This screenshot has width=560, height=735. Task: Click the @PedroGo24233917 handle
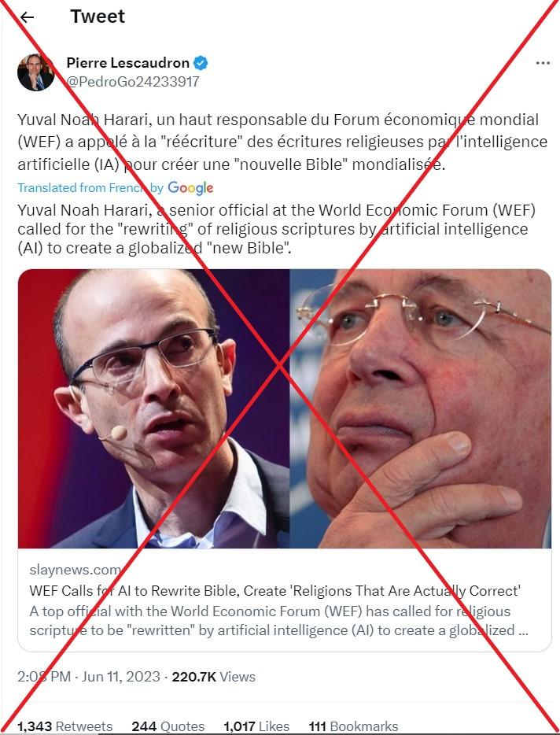133,82
